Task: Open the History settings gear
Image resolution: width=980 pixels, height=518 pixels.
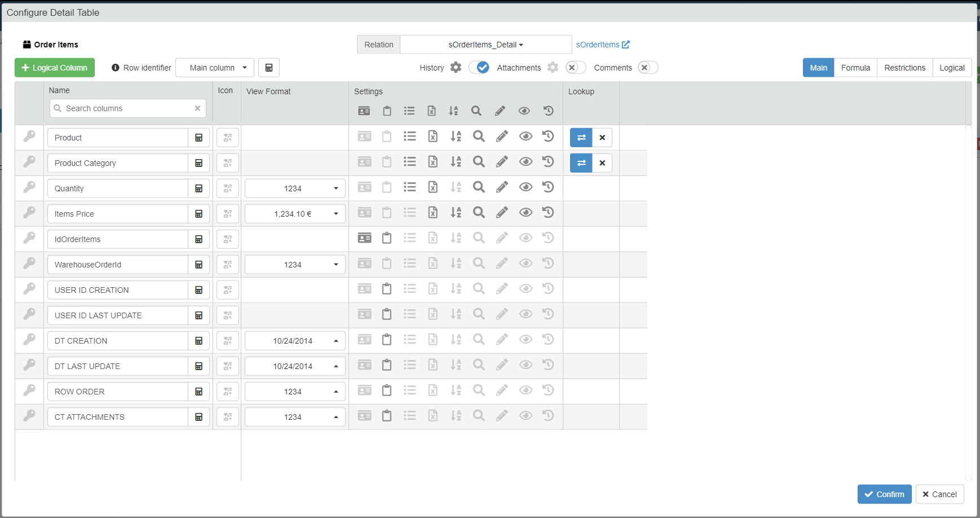Action: coord(456,68)
